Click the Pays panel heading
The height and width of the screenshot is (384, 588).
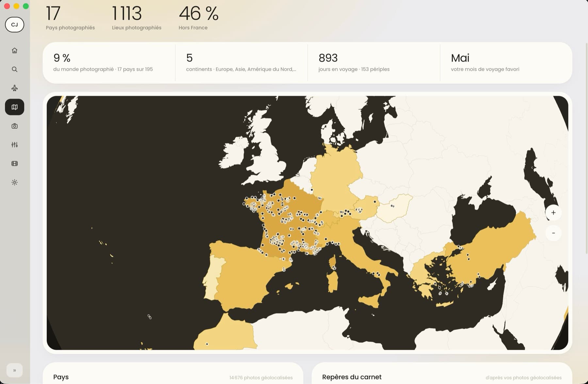61,377
